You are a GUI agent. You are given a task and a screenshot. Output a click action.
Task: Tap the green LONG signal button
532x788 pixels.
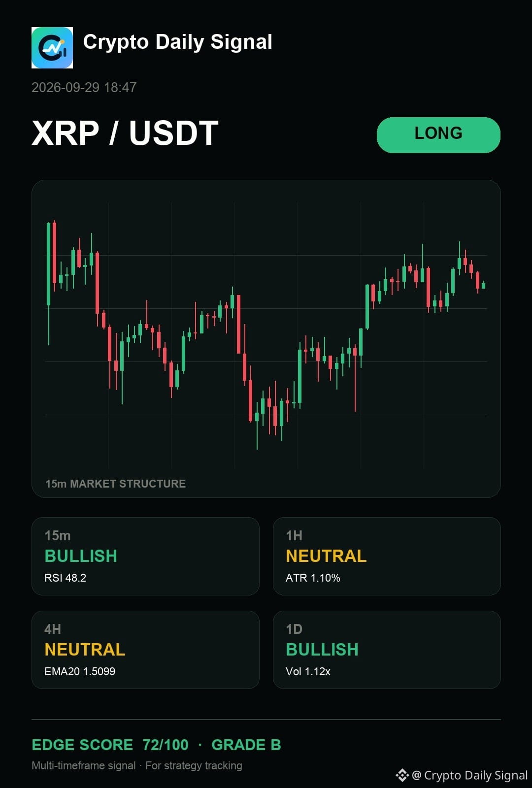pos(438,135)
